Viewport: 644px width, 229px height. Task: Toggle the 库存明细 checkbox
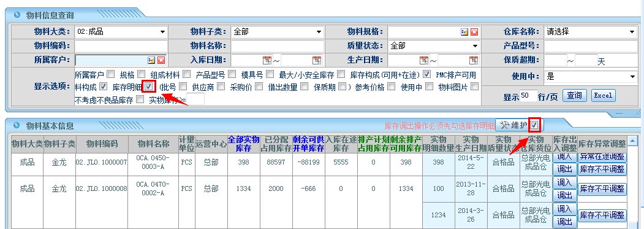149,87
